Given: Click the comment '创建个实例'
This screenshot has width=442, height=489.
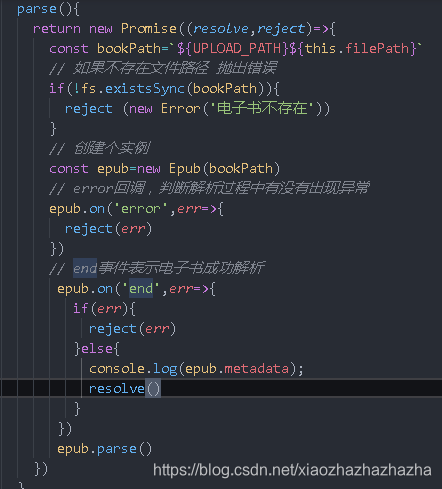Looking at the screenshot, I should [100, 148].
